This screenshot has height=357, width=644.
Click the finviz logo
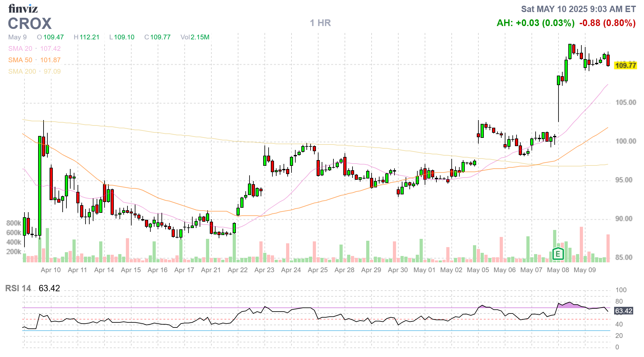coord(23,9)
